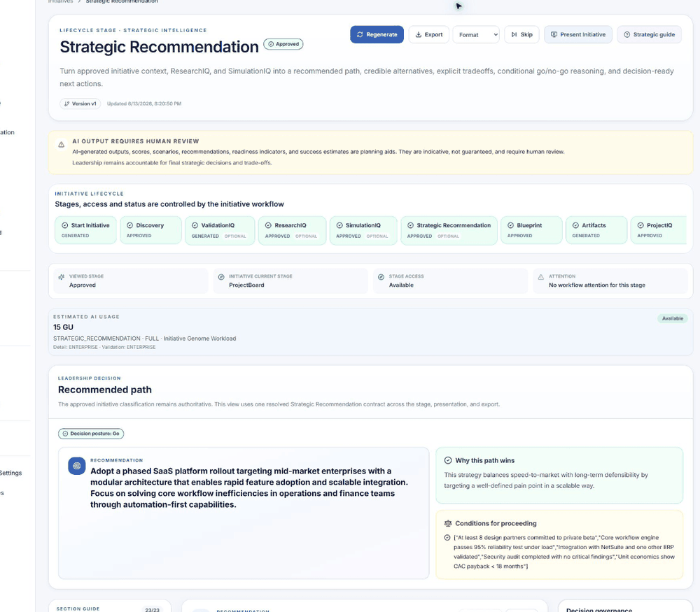Open Present Initiative
The height and width of the screenshot is (612, 700).
578,34
